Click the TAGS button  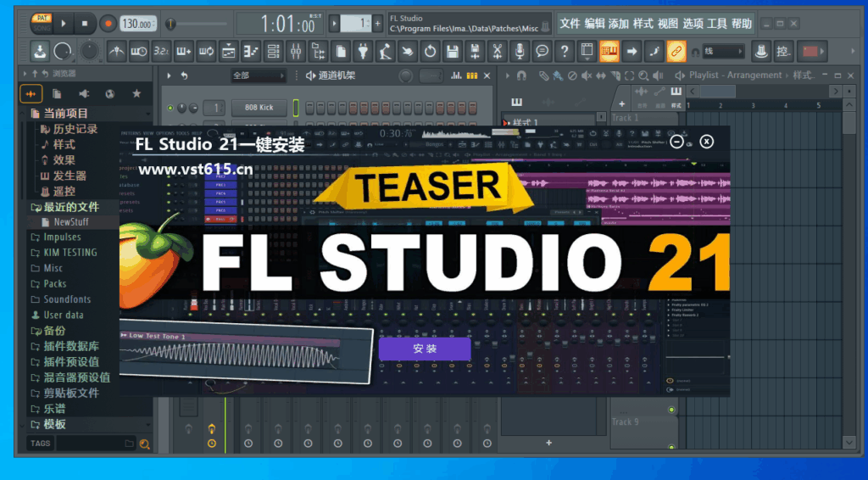click(41, 444)
